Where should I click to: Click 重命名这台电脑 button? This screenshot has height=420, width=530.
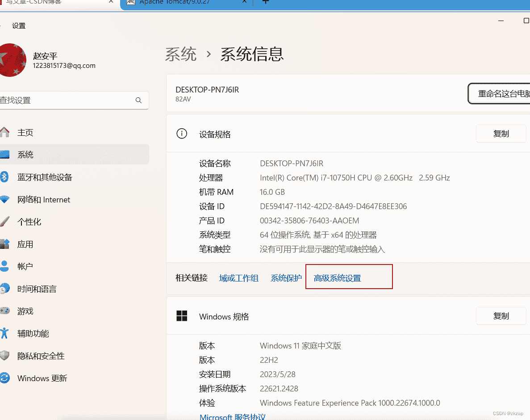[x=500, y=94]
